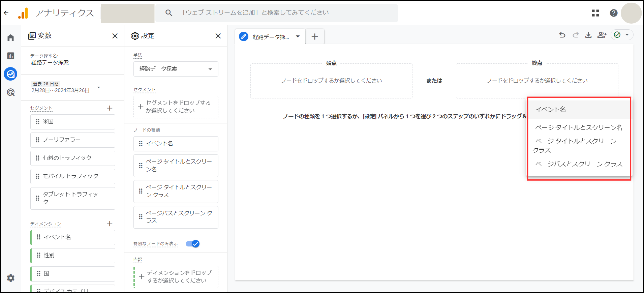Click the 始点 node drop zone

pos(331,81)
